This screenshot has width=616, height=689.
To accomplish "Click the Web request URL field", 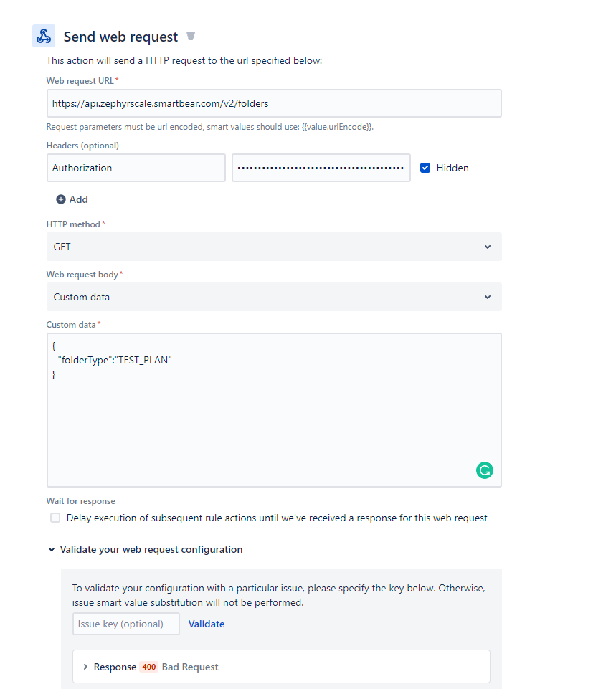I will point(273,103).
